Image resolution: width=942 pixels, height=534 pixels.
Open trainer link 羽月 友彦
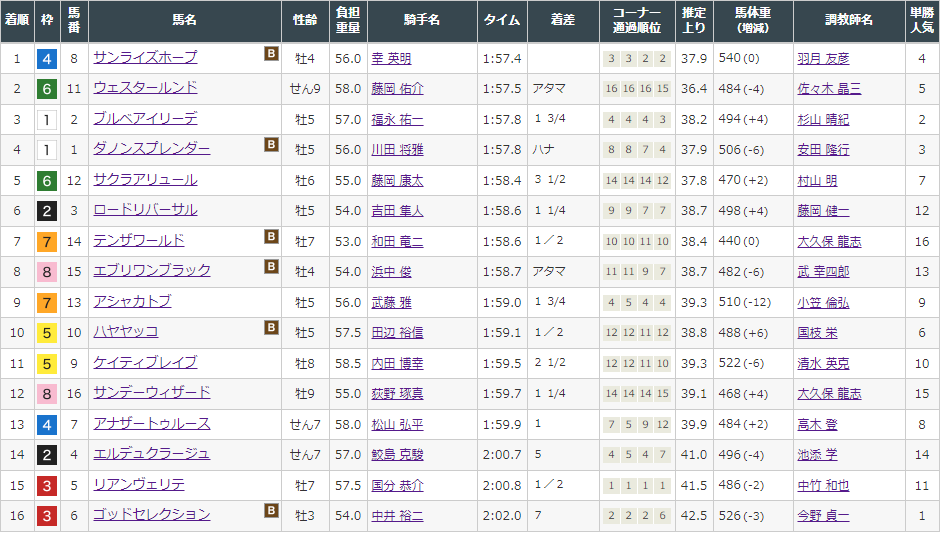pyautogui.click(x=823, y=59)
